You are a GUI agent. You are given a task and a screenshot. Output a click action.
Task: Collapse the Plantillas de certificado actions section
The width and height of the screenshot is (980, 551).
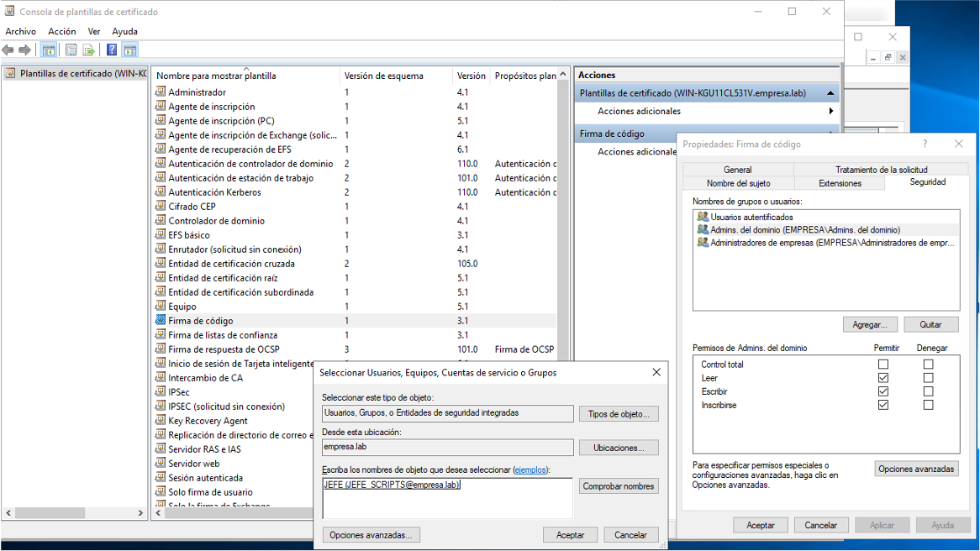(x=830, y=93)
